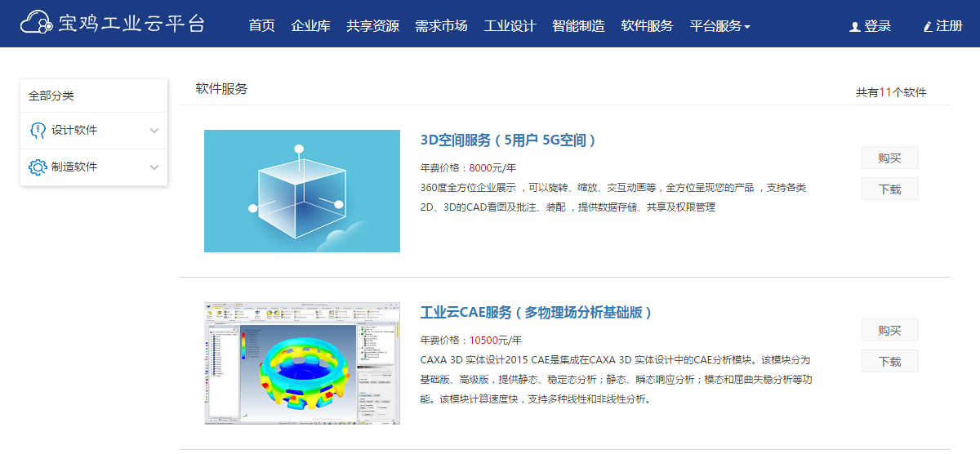Image resolution: width=980 pixels, height=454 pixels.
Task: Click the cloud logo icon of 宝鸡工业云平台
Action: click(x=37, y=23)
